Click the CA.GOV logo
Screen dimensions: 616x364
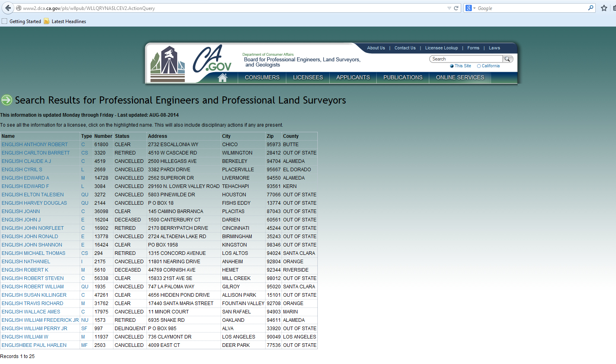point(212,60)
